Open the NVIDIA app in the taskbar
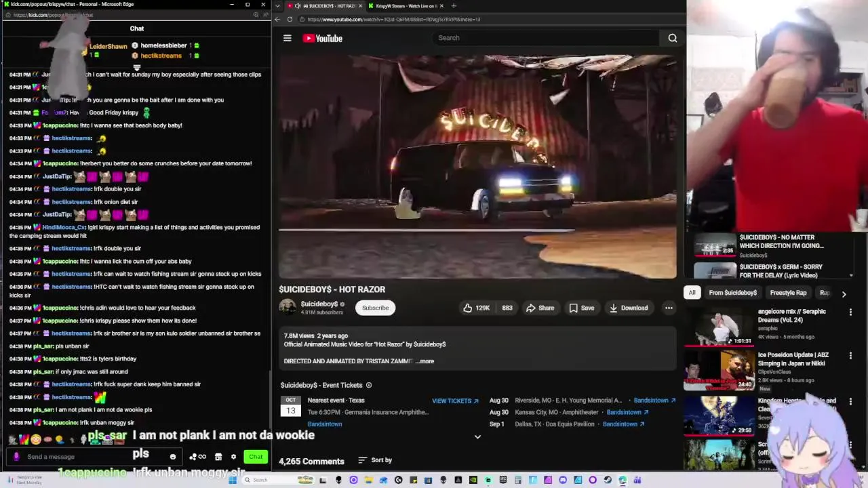This screenshot has width=868, height=488. coord(473,480)
